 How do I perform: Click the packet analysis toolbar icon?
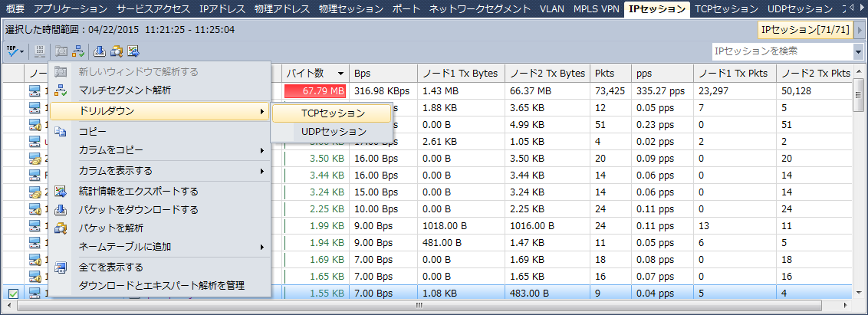click(x=117, y=51)
